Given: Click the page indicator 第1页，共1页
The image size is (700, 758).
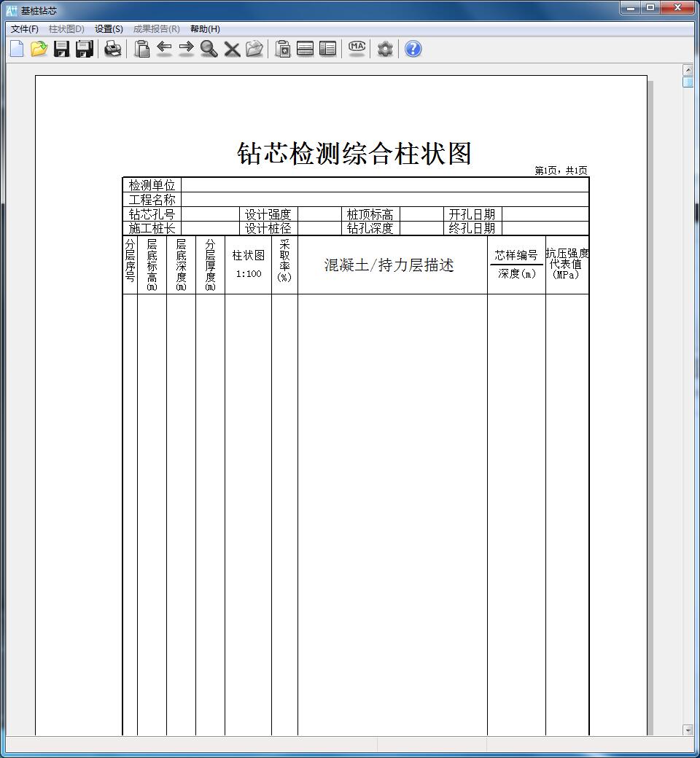Looking at the screenshot, I should pos(561,171).
